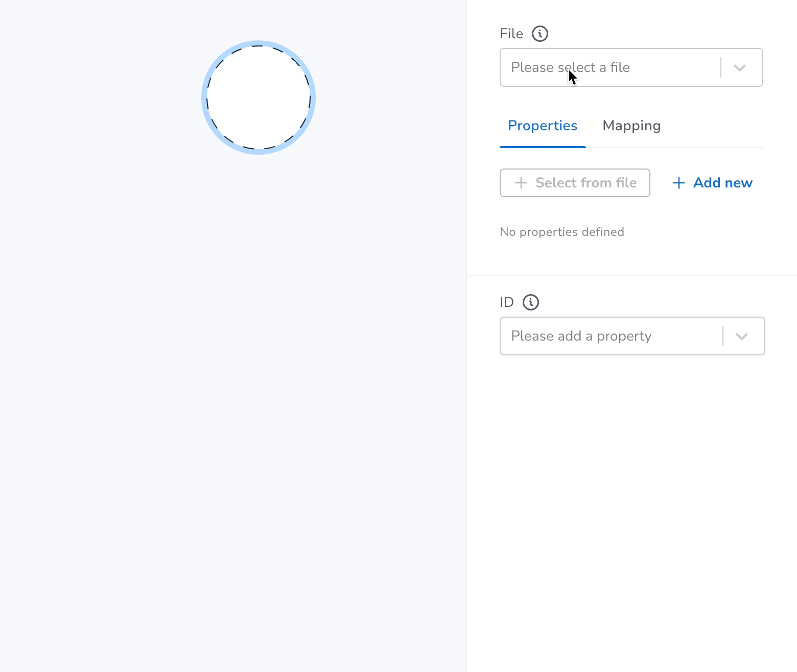Expand the ID property dropdown chevron
797x672 pixels.
click(742, 336)
